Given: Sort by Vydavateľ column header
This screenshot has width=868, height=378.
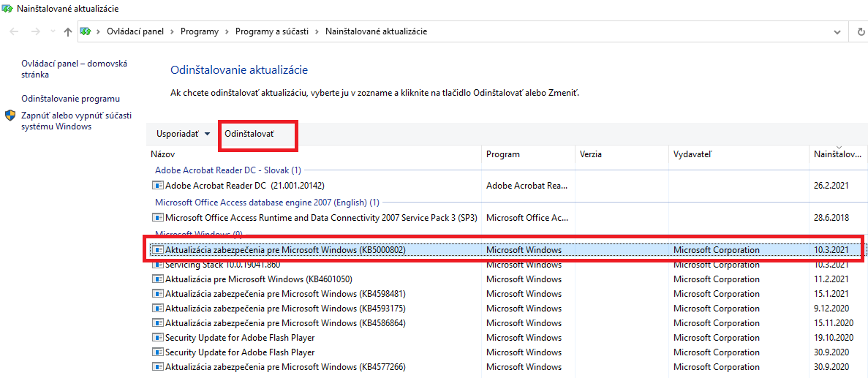Looking at the screenshot, I should tap(739, 154).
